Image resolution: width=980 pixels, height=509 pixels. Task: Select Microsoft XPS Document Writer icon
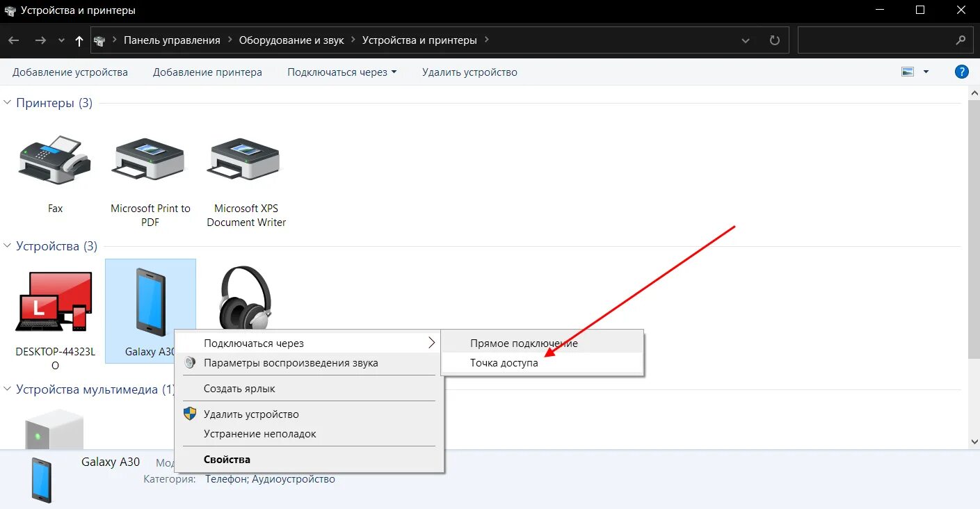(245, 159)
